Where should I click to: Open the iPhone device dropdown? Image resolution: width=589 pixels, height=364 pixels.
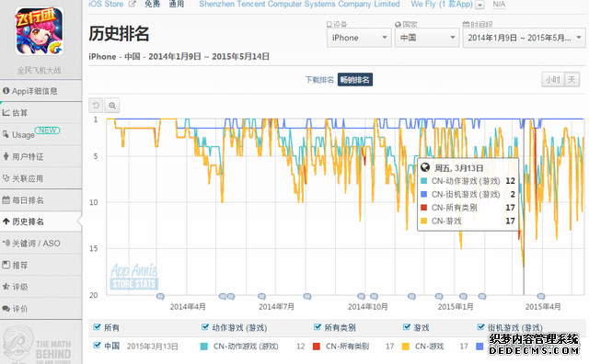click(359, 38)
